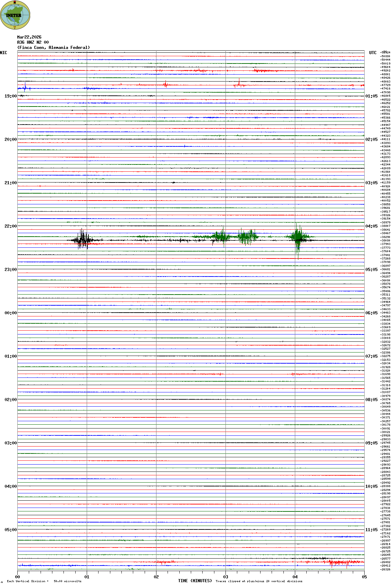Click the 04:05 UTC time label

371,226
